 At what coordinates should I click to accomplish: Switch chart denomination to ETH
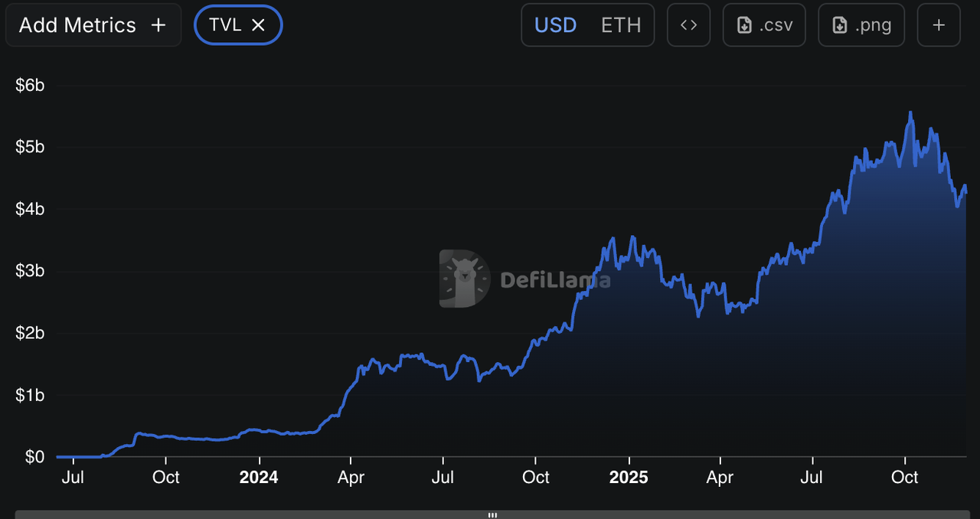click(x=621, y=25)
